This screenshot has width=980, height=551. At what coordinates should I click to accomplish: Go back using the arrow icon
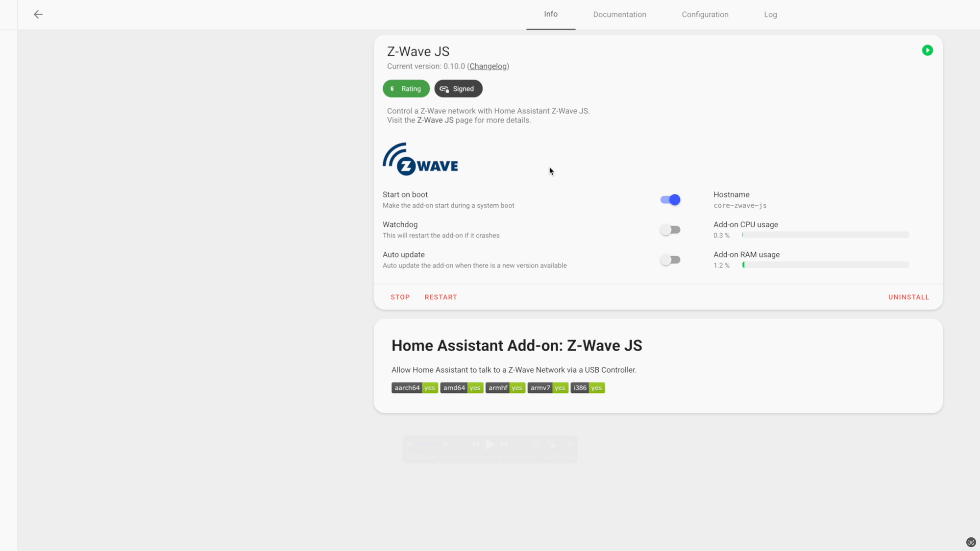pos(38,14)
